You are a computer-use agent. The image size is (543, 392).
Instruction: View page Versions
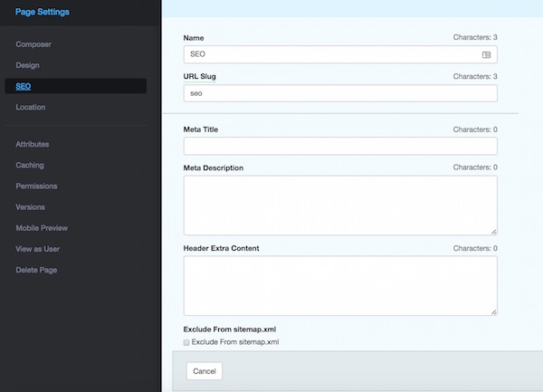pyautogui.click(x=30, y=207)
